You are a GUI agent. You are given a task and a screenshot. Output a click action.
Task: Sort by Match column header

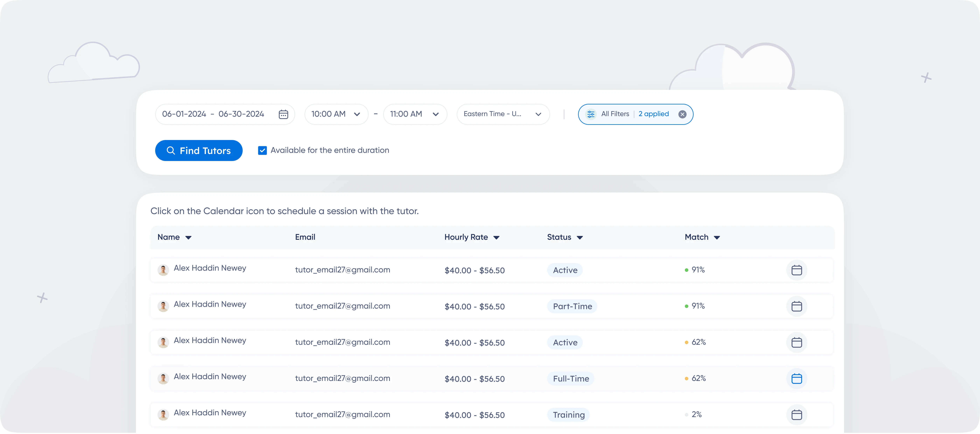coord(702,237)
